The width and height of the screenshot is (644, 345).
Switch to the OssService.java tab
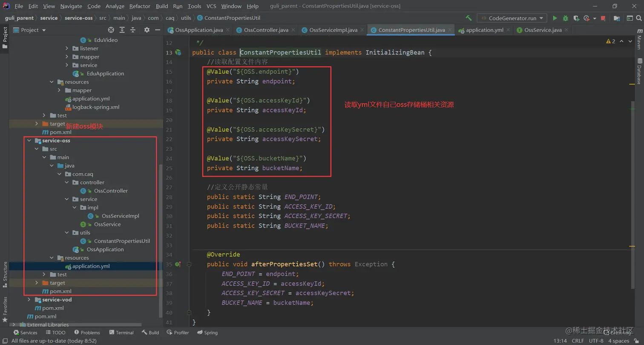pyautogui.click(x=543, y=30)
